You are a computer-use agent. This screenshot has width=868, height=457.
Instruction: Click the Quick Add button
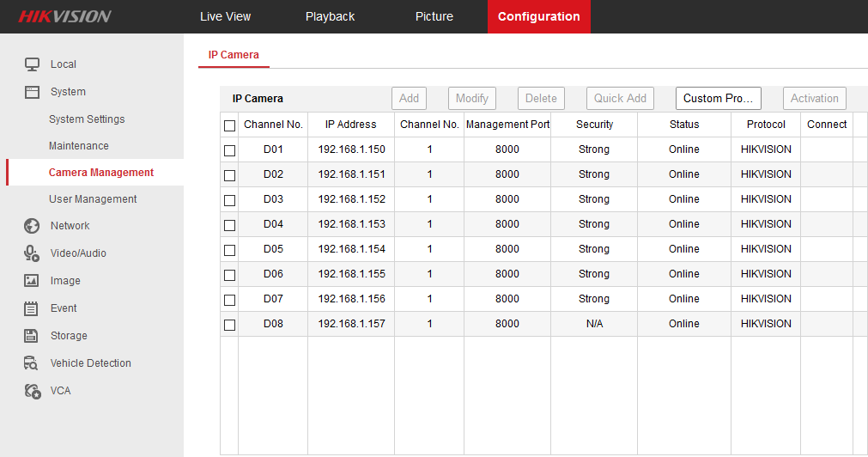[620, 98]
